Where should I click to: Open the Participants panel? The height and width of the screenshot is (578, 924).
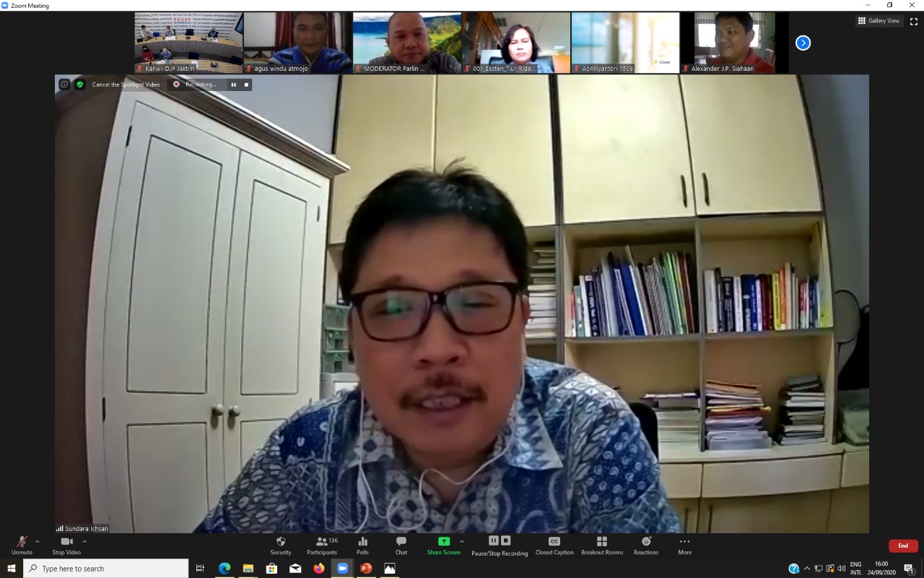(322, 542)
